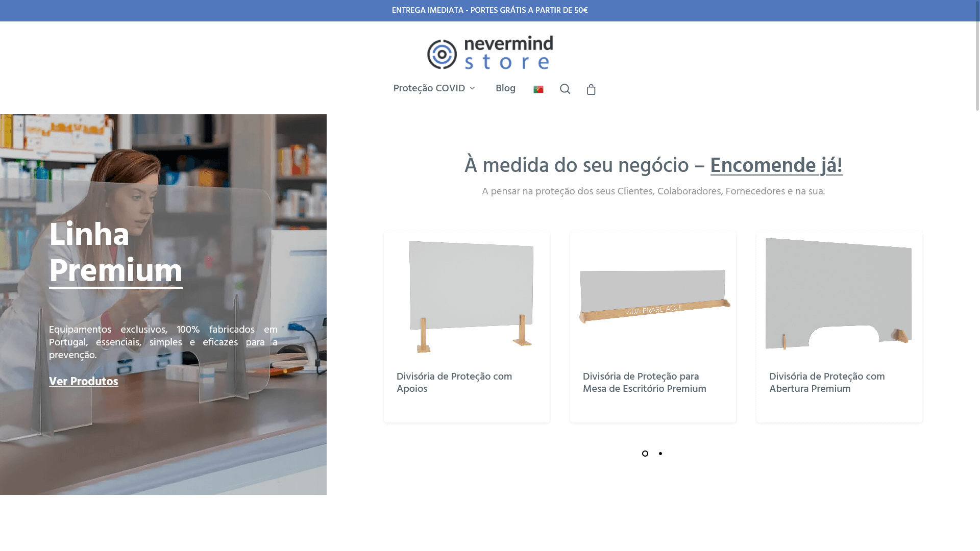Image resolution: width=980 pixels, height=551 pixels.
Task: Click the Nevermind Store logo
Action: click(x=489, y=53)
